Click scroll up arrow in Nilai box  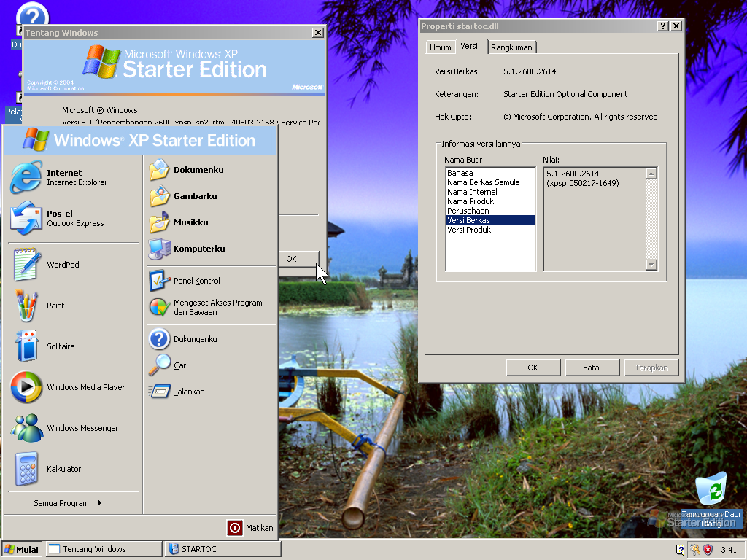[651, 174]
